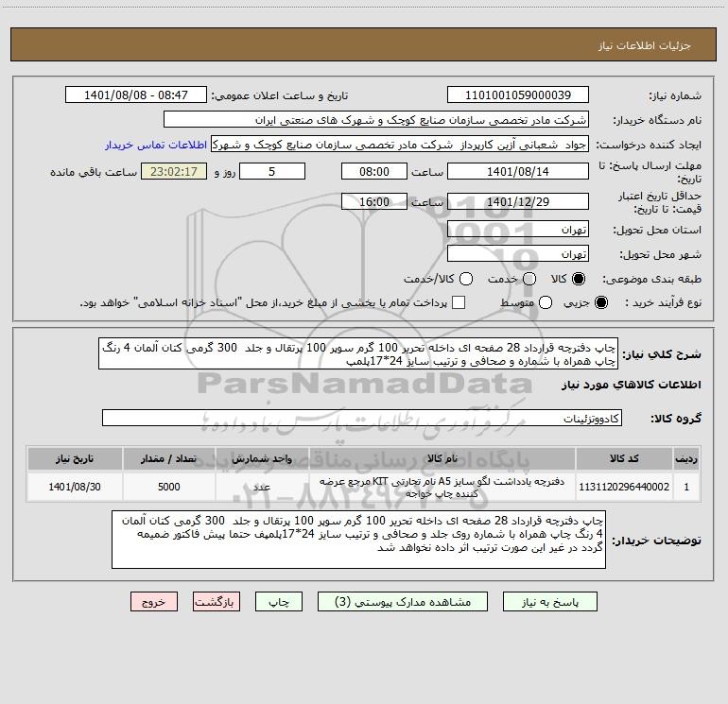Screen dimensions: 728x704
Task: Click the تعداد / مقدار column header
Action: (168, 459)
